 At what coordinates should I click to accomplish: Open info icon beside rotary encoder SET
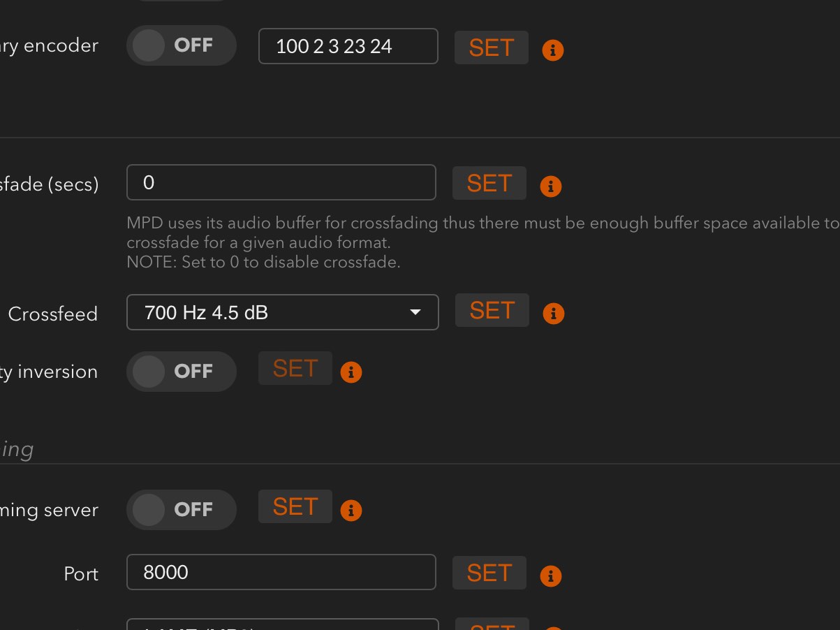552,50
